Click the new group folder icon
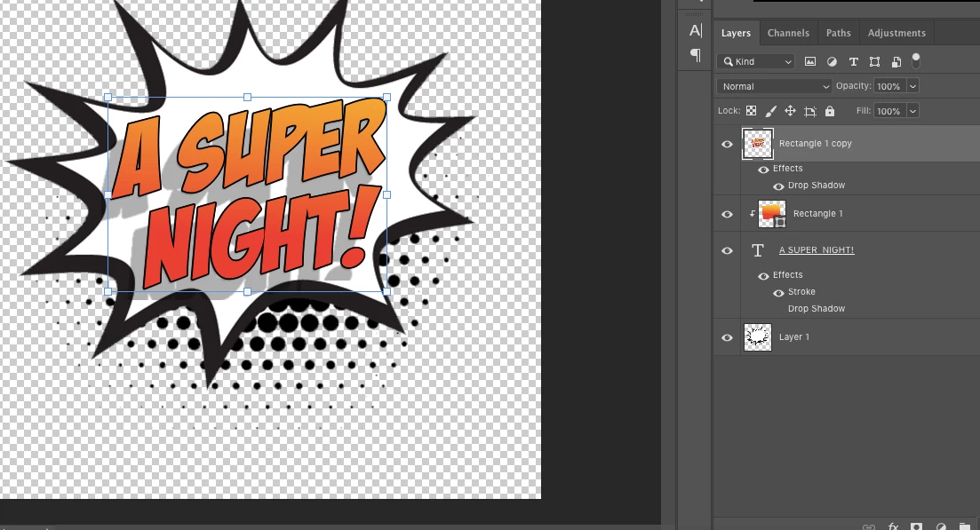 tap(965, 526)
